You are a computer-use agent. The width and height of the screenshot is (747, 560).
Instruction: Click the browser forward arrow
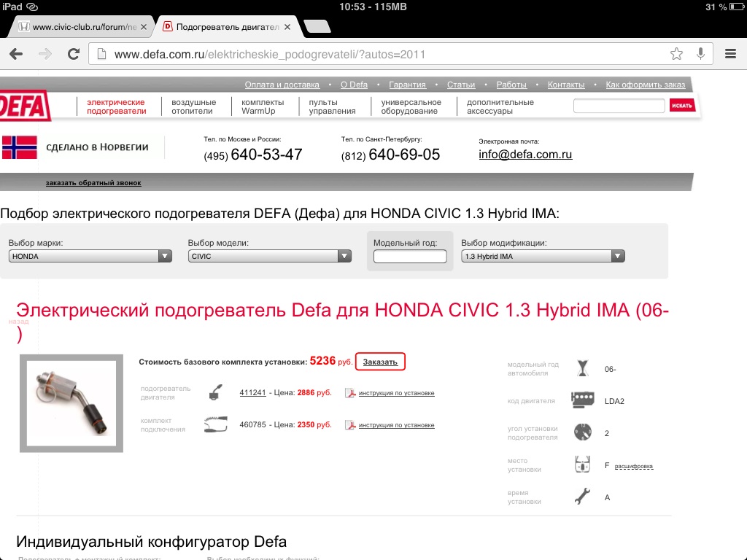[45, 54]
